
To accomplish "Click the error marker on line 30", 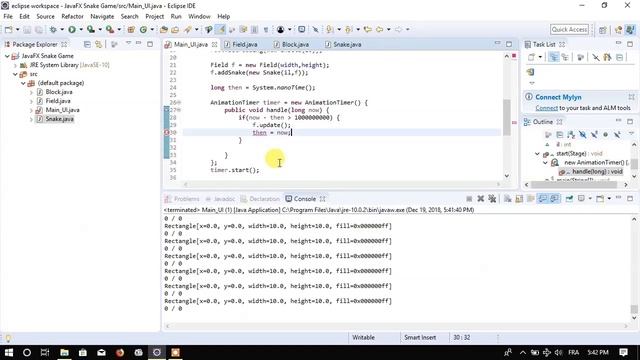I will click(x=167, y=132).
